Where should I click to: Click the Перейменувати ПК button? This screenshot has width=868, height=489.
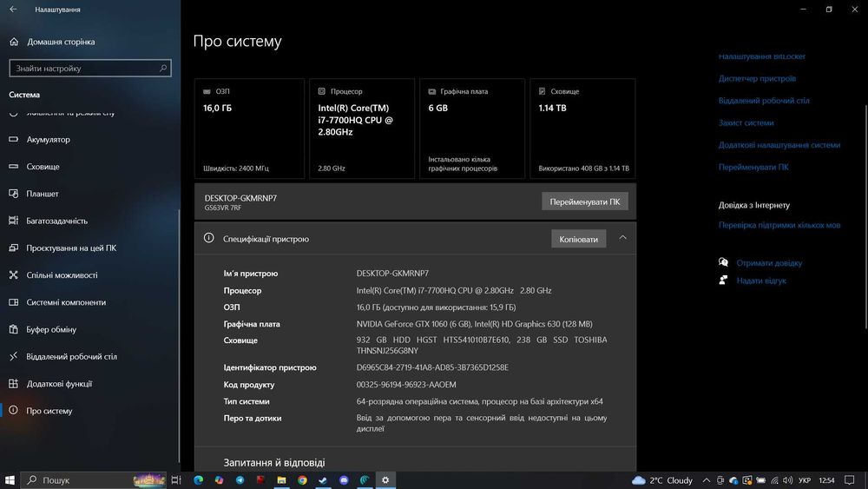point(584,202)
